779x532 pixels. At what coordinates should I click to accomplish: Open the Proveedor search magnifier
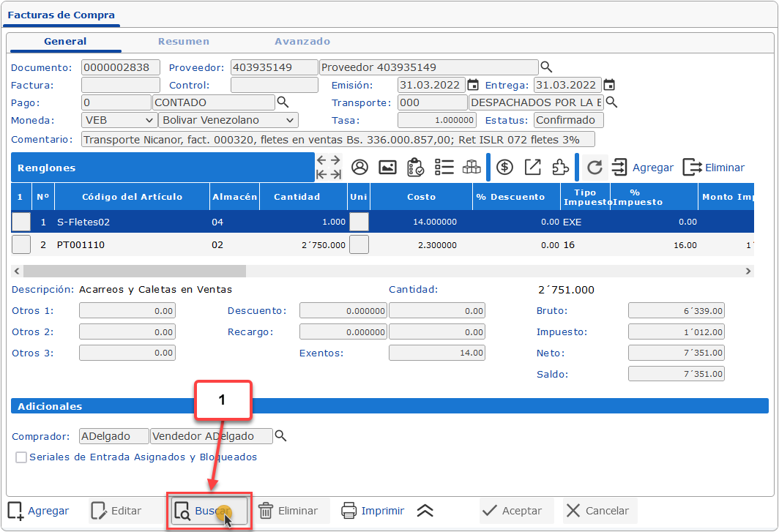(x=545, y=67)
